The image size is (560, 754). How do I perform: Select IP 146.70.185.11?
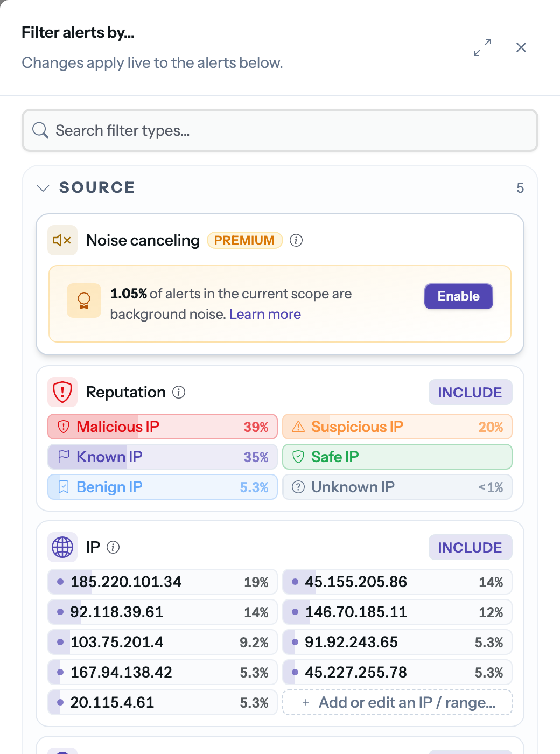397,612
